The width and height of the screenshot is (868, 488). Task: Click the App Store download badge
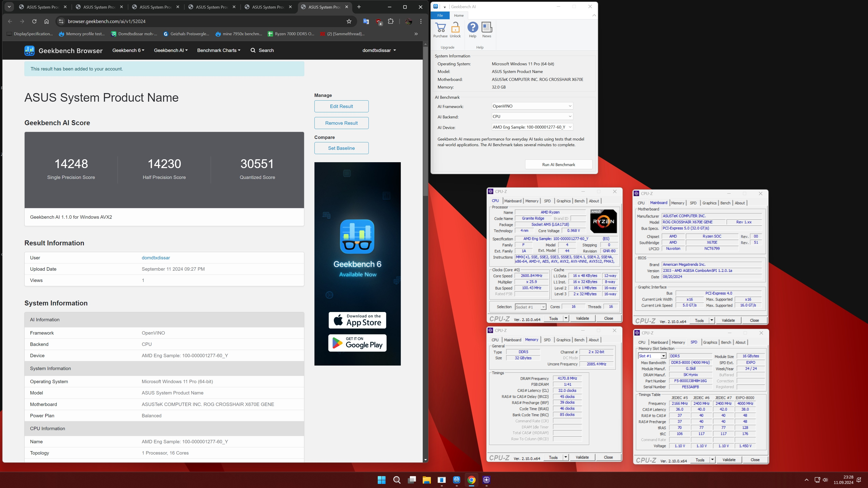(x=357, y=320)
